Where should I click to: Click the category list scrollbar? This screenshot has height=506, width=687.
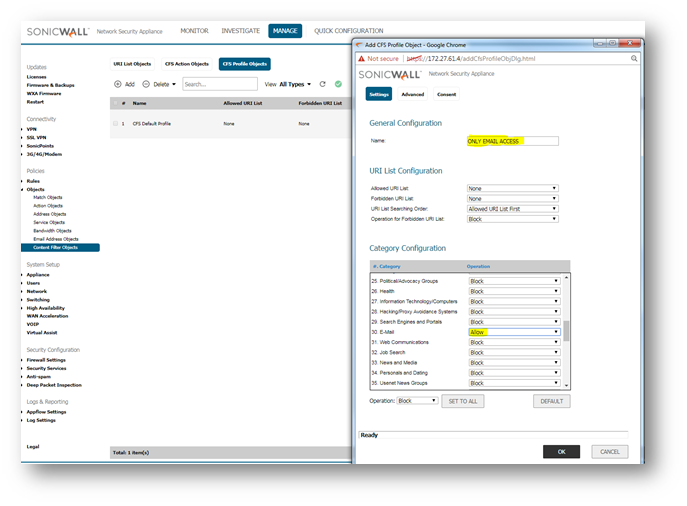tap(566, 330)
